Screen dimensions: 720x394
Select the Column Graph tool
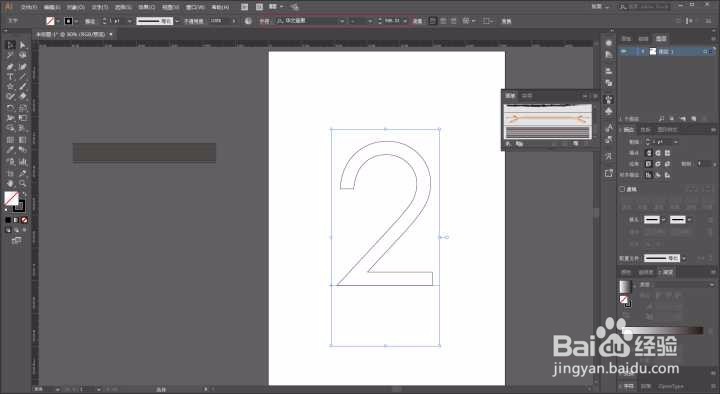22,162
